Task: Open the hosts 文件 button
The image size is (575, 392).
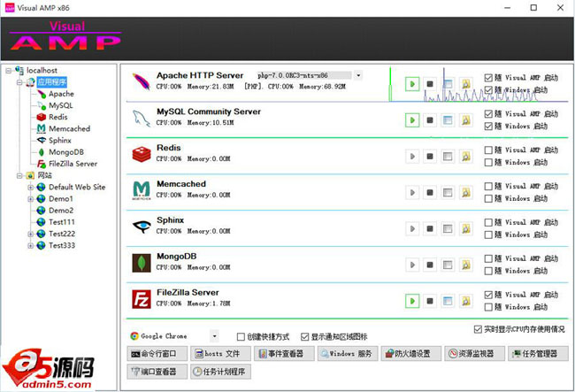Action: point(221,353)
